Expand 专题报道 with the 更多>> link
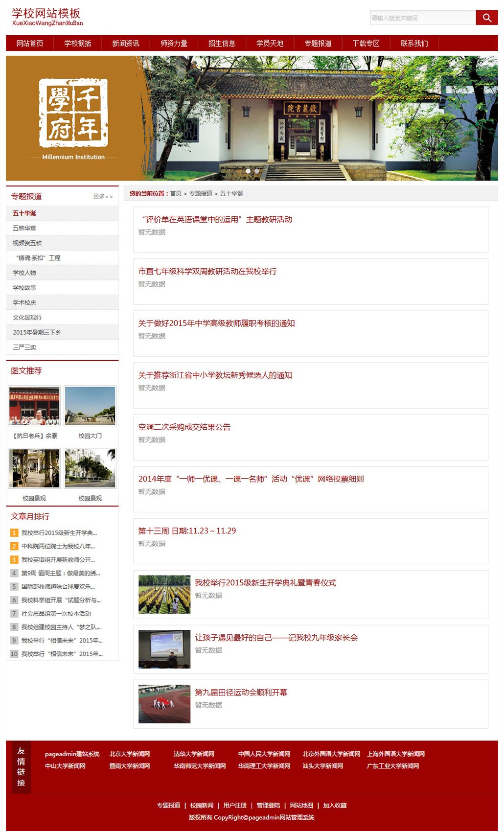Image resolution: width=504 pixels, height=831 pixels. point(103,196)
